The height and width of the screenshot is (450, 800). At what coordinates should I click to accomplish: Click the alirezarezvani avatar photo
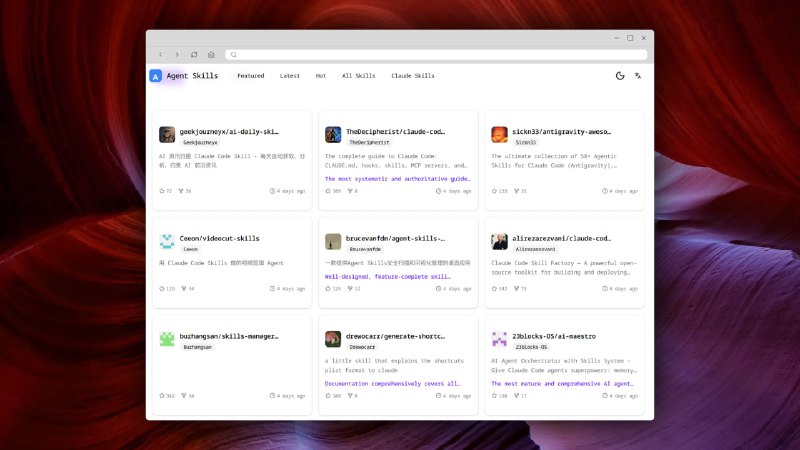(499, 241)
